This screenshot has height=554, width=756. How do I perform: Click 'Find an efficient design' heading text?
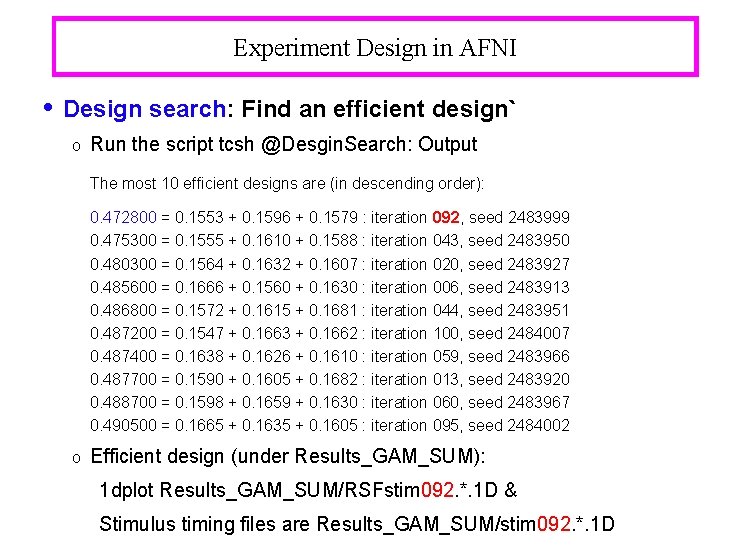click(378, 109)
